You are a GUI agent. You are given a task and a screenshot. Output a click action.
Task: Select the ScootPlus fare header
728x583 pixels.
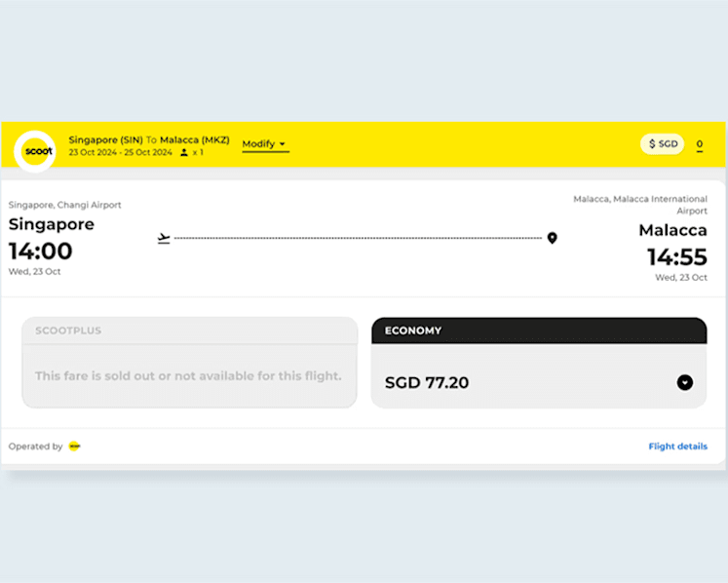pos(190,330)
